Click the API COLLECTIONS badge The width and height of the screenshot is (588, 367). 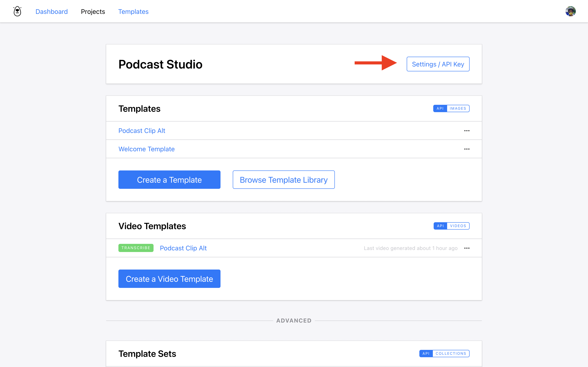click(444, 353)
